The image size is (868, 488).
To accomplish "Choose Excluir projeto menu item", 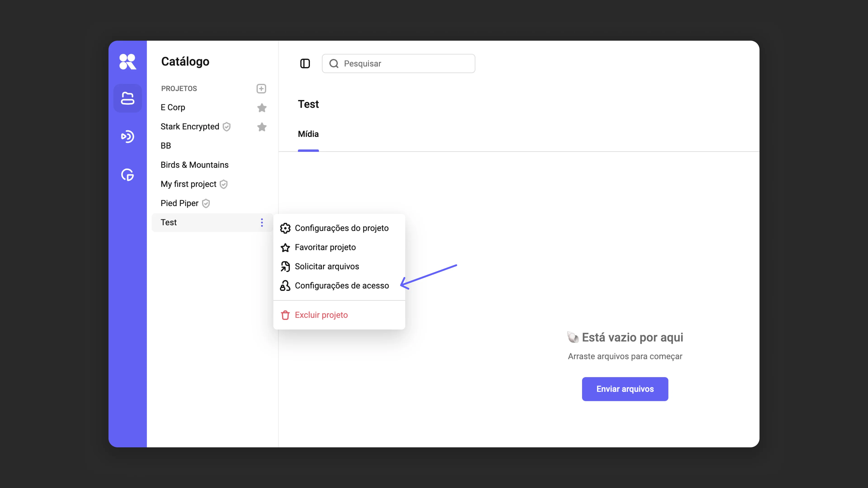I will tap(339, 315).
